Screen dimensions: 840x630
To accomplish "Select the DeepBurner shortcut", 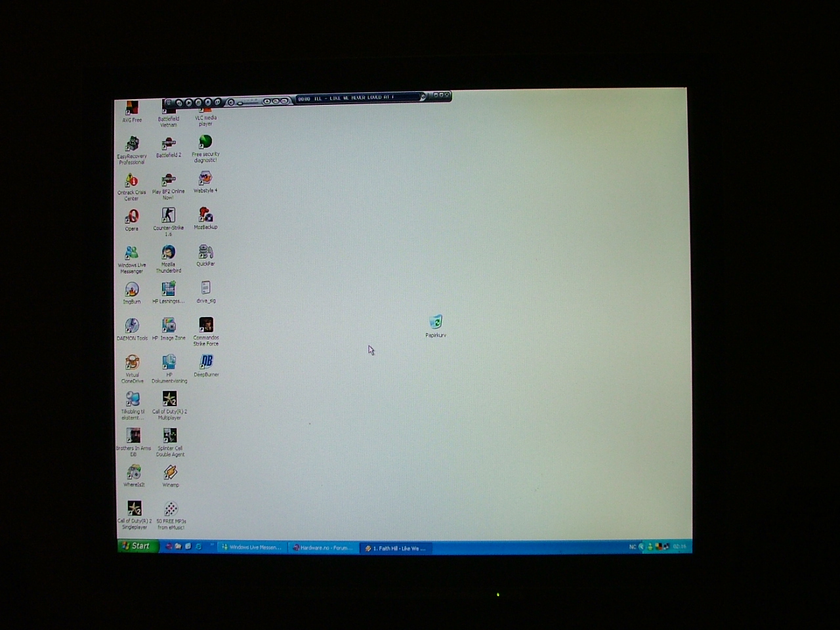I will click(206, 366).
